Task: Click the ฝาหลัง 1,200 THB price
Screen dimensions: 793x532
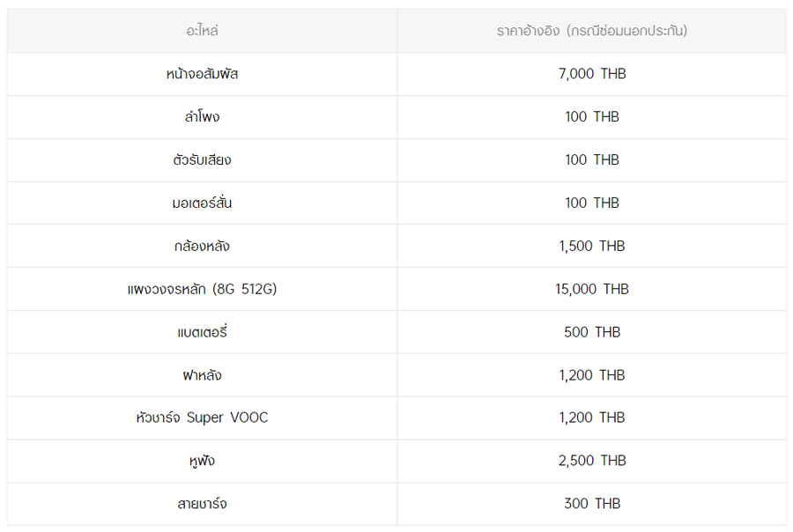Action: [x=591, y=375]
